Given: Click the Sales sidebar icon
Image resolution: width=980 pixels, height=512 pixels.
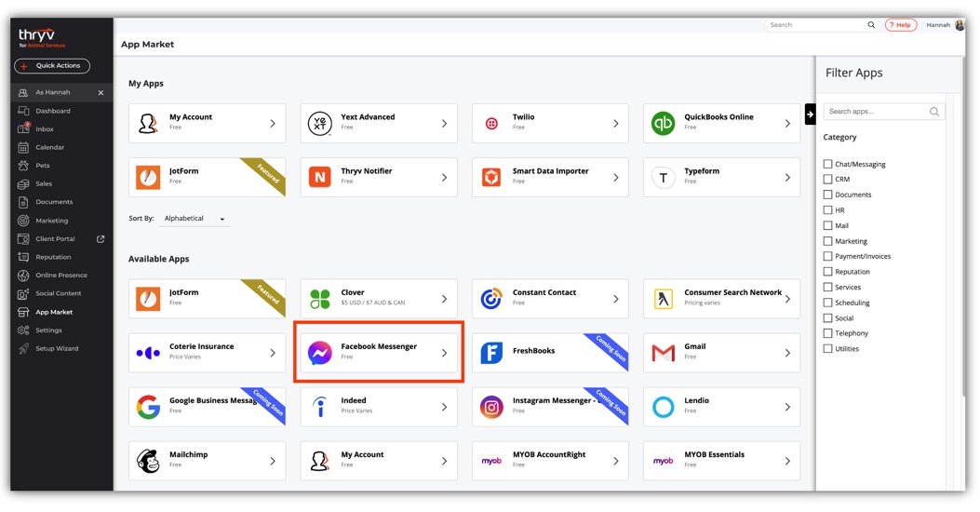Looking at the screenshot, I should click(x=23, y=183).
